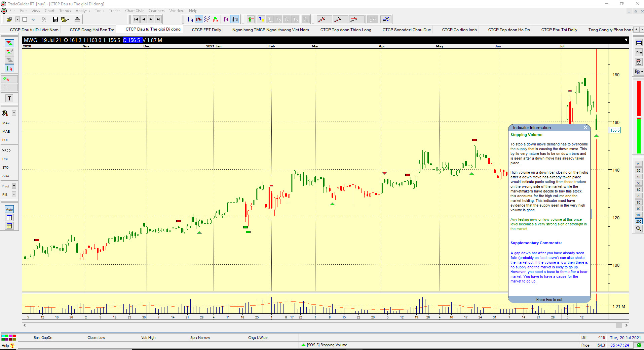Screen dimensions: 644x350
Task: Toggle the RSI indicator
Action: point(5,159)
